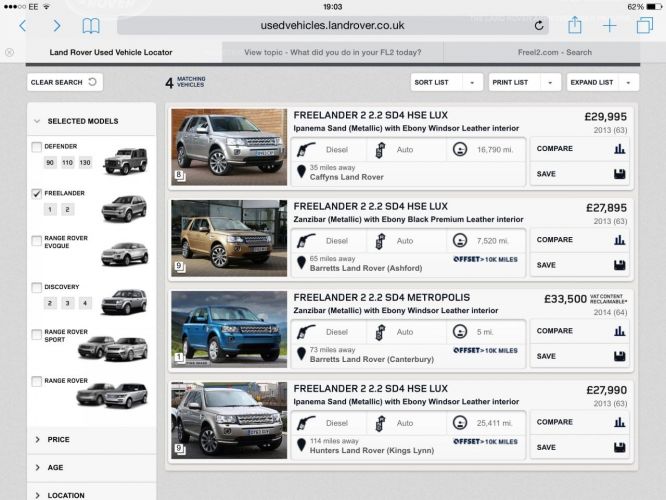Go back with Safari back arrow
Image resolution: width=666 pixels, height=500 pixels.
click(x=23, y=26)
